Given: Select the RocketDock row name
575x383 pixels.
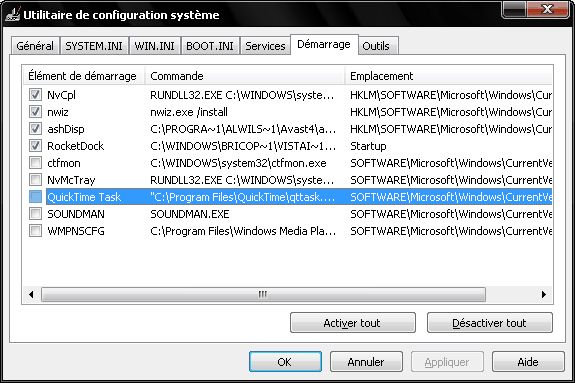Looking at the screenshot, I should pyautogui.click(x=76, y=146).
